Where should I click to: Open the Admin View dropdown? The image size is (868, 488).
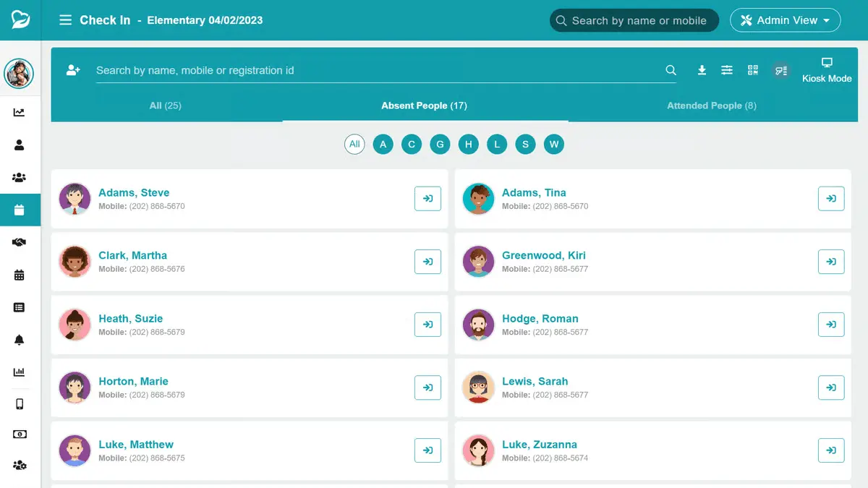(786, 20)
